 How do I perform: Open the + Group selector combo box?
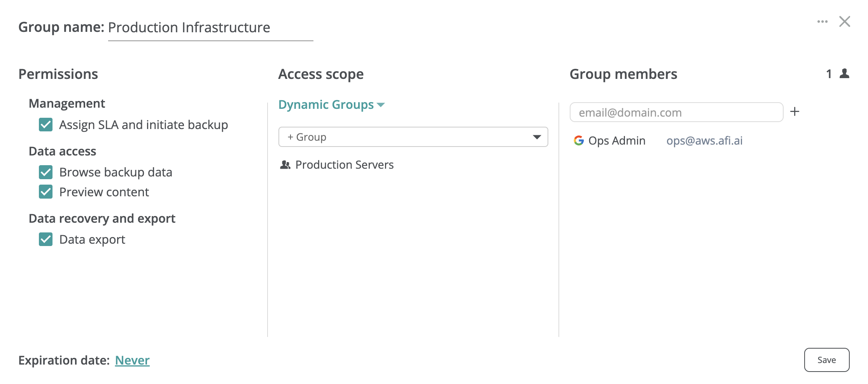(413, 137)
